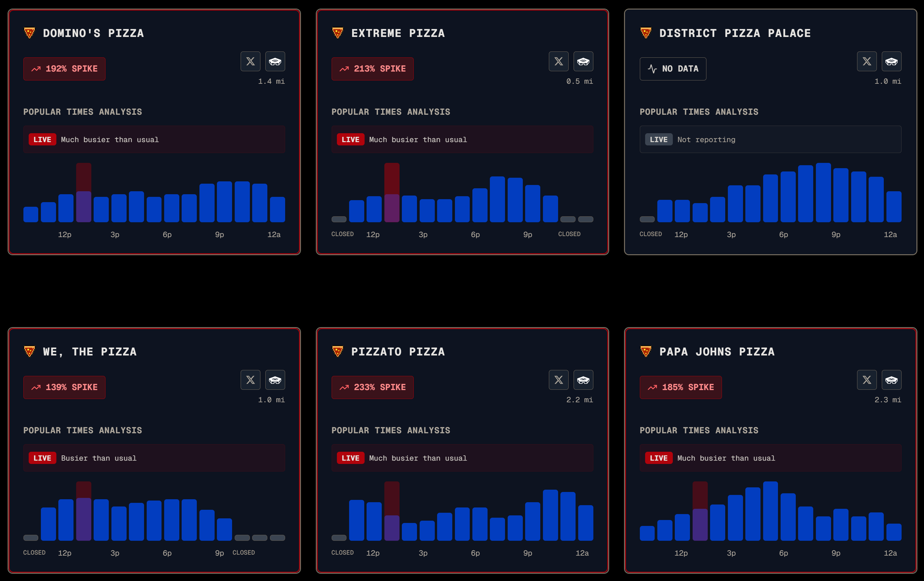Screen dimensions: 924x581
Task: Open X link on District Pizza Palace card
Action: tap(867, 61)
